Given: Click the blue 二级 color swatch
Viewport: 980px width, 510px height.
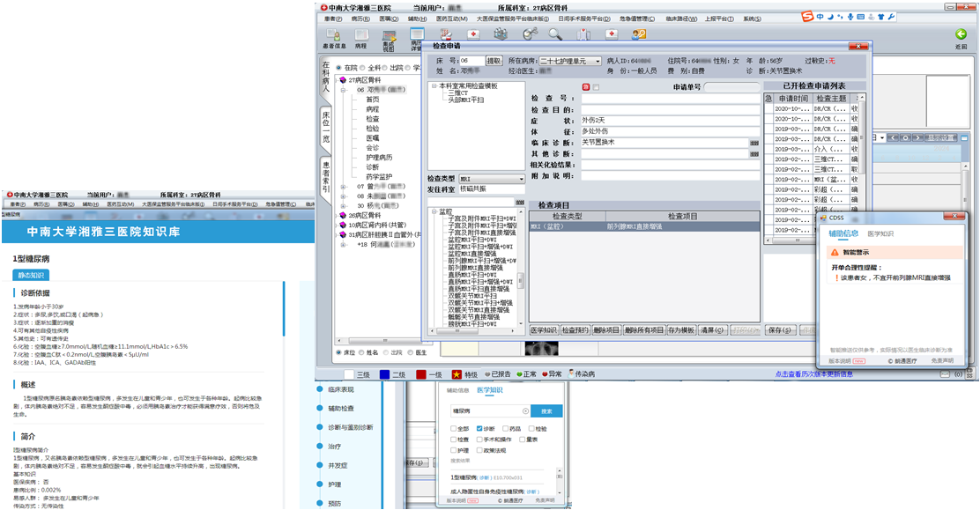Looking at the screenshot, I should tap(384, 374).
